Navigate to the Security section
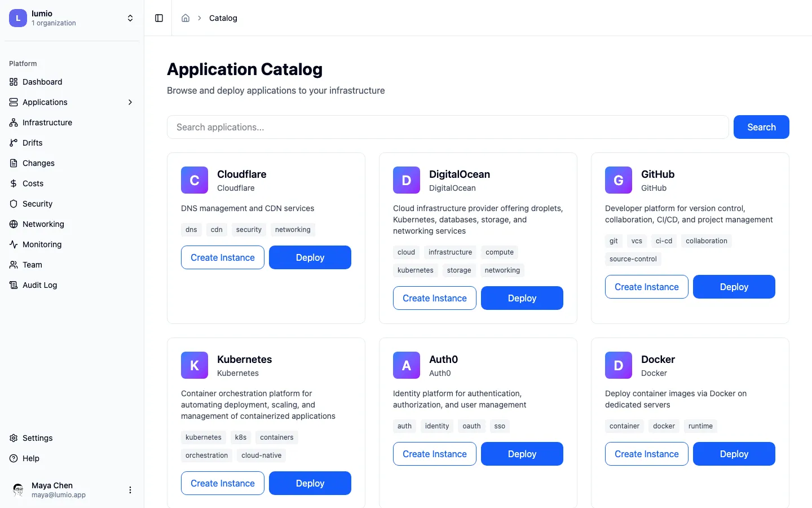 point(37,204)
